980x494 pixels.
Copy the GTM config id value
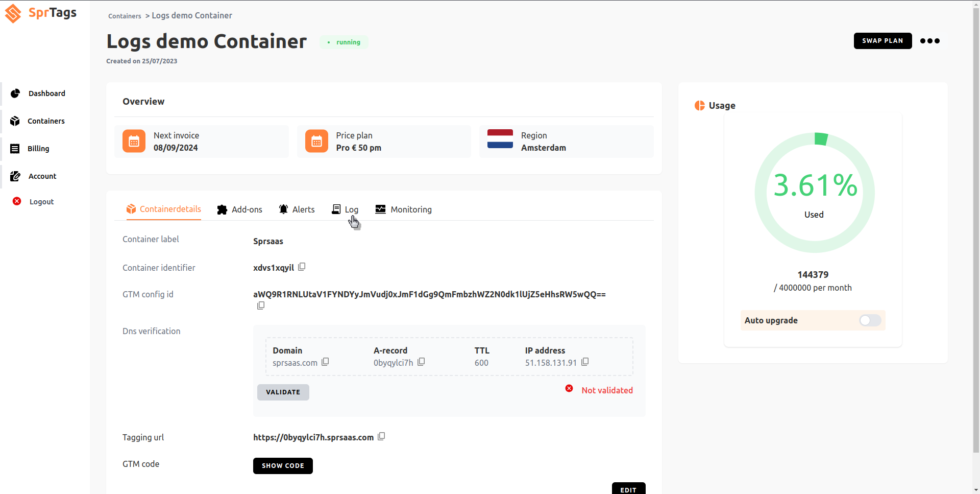[x=261, y=305]
